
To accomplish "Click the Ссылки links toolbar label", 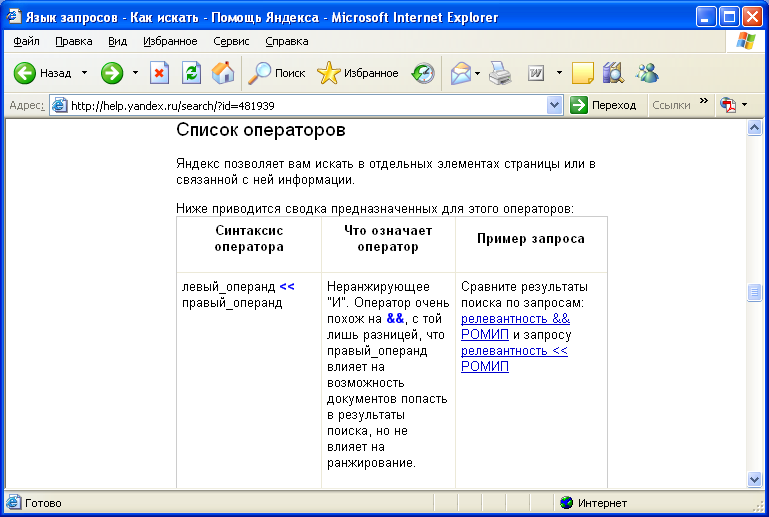I will pyautogui.click(x=671, y=105).
